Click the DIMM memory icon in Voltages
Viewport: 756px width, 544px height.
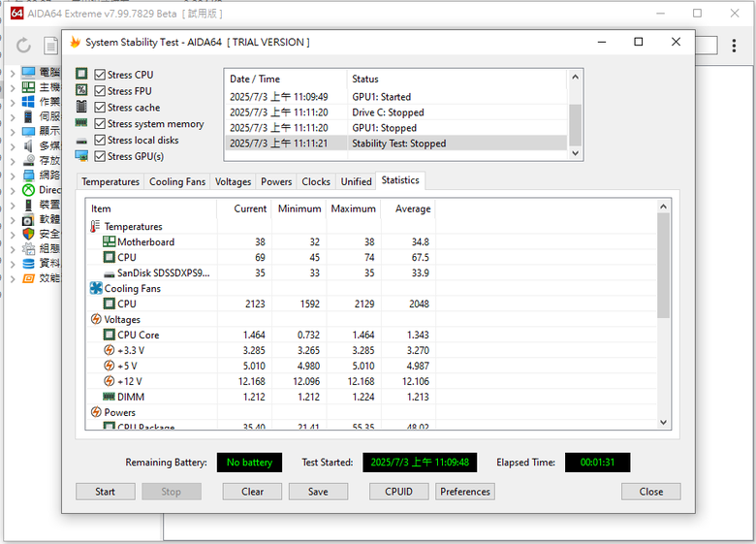click(109, 397)
